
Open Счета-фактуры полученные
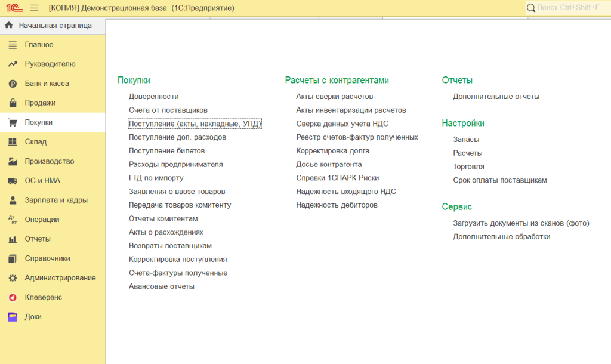click(178, 273)
